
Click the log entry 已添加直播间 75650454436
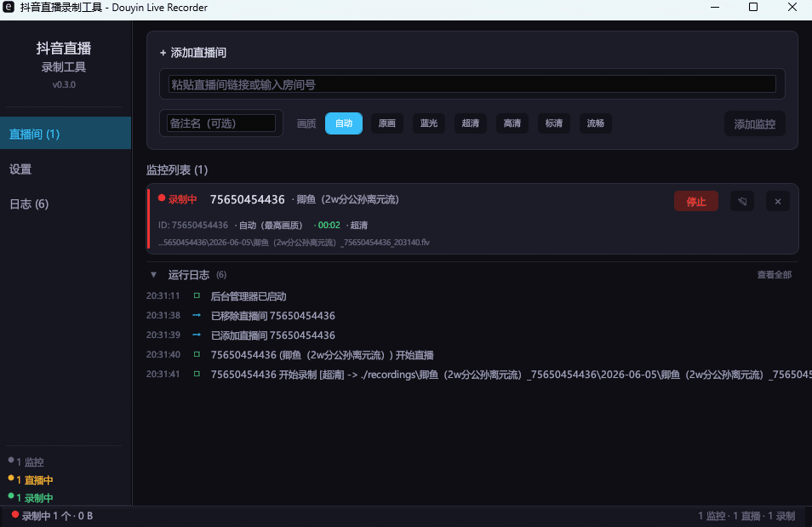273,335
